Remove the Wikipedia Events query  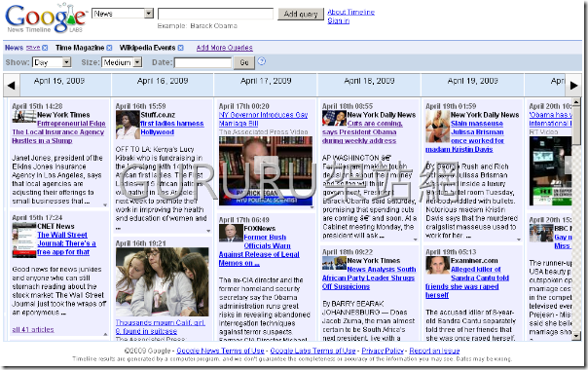pos(180,48)
